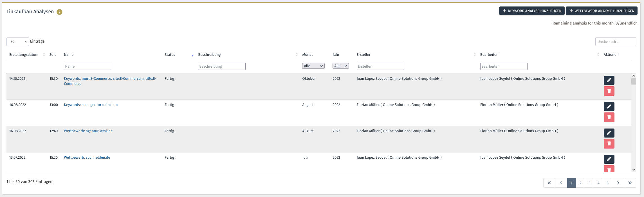Screen dimensions: 644x197
Task: Focus the Bearbeiter filter field
Action: pos(504,66)
